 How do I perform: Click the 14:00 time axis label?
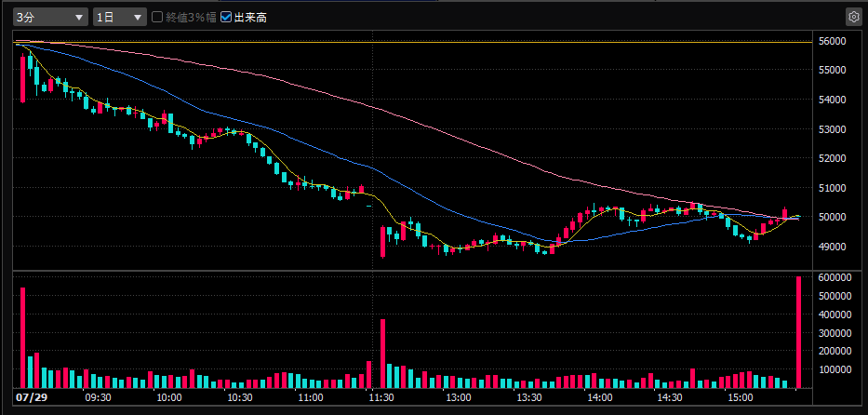(599, 397)
